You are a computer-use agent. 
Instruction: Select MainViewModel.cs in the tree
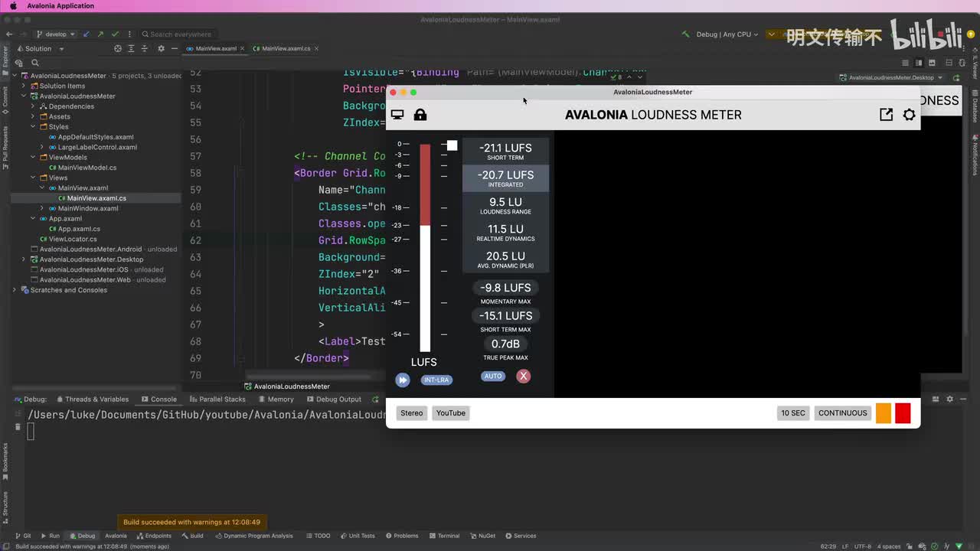point(87,168)
